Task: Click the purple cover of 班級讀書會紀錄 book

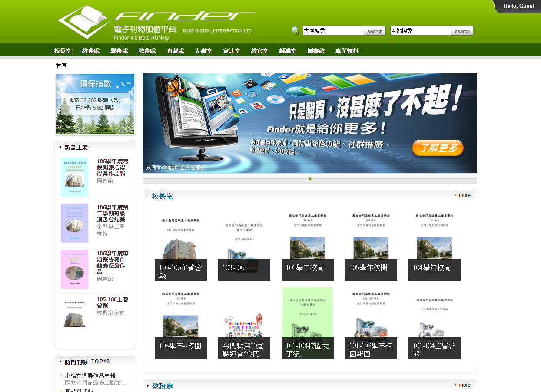Action: coord(74,223)
